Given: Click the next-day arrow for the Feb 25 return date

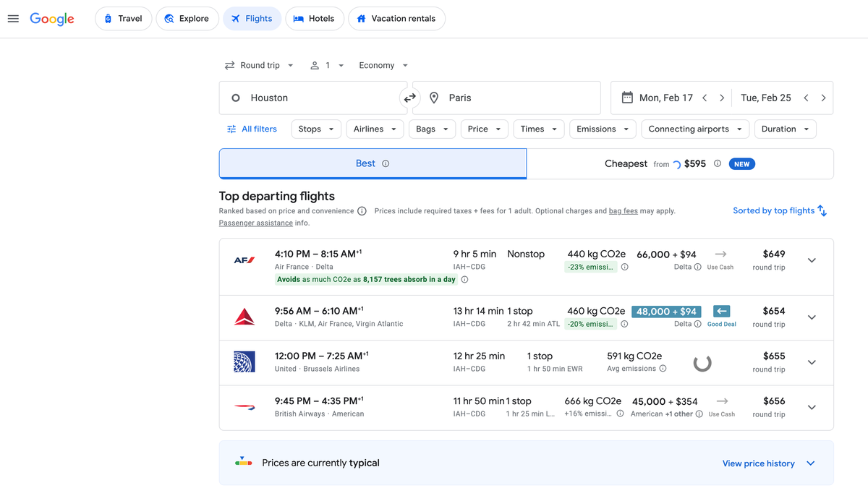Looking at the screenshot, I should point(823,97).
